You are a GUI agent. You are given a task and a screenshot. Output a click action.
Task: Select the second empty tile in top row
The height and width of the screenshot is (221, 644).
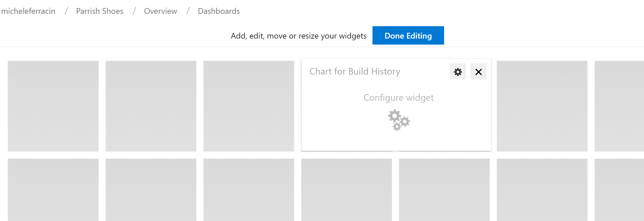151,106
